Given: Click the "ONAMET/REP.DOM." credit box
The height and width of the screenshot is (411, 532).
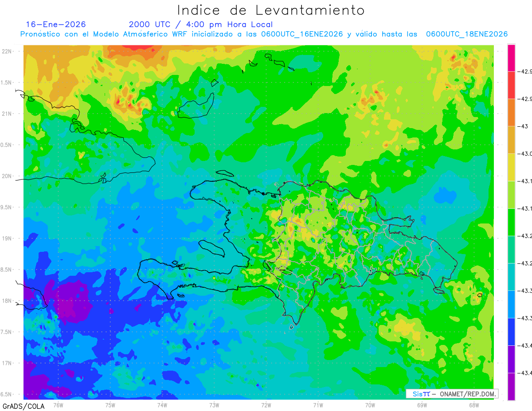Looking at the screenshot, I should click(452, 394).
